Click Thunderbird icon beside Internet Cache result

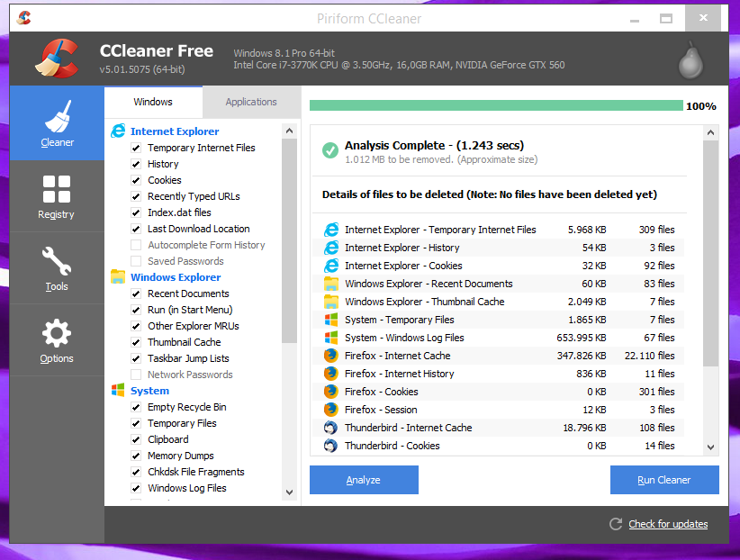coord(331,428)
